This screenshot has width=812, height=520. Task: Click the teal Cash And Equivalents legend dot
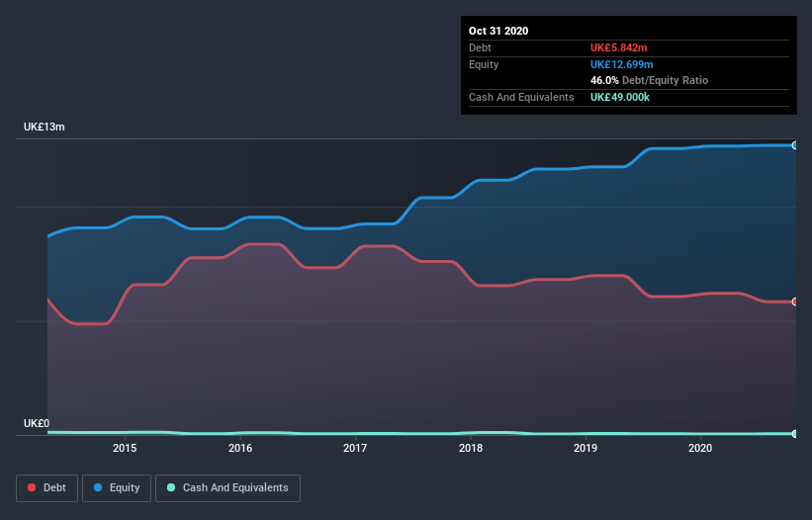tap(171, 487)
